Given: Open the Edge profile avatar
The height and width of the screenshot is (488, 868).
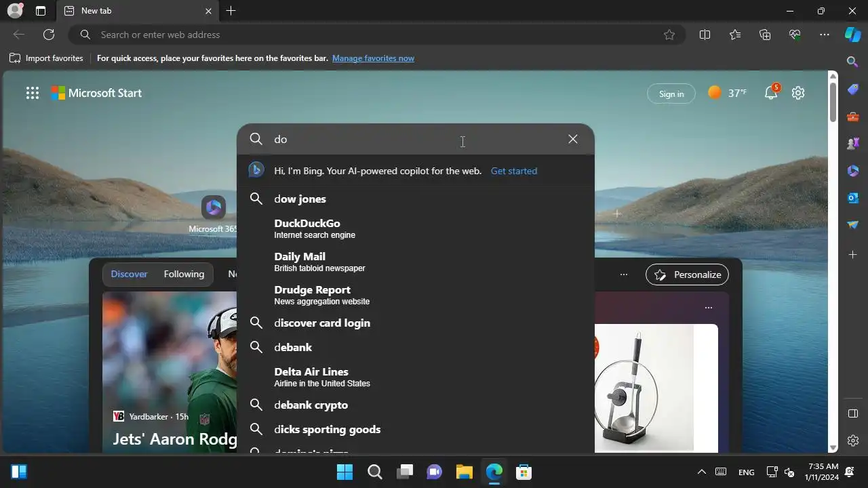Looking at the screenshot, I should (15, 11).
